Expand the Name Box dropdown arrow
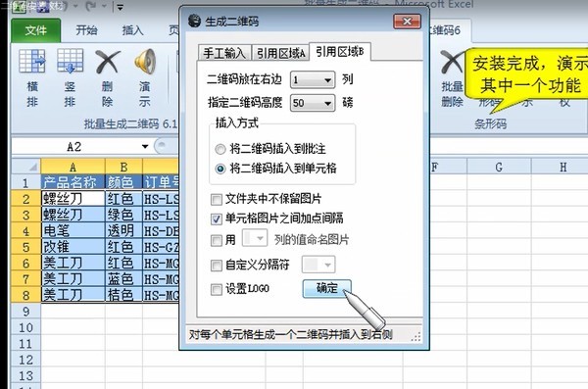The image size is (588, 389). [x=145, y=146]
